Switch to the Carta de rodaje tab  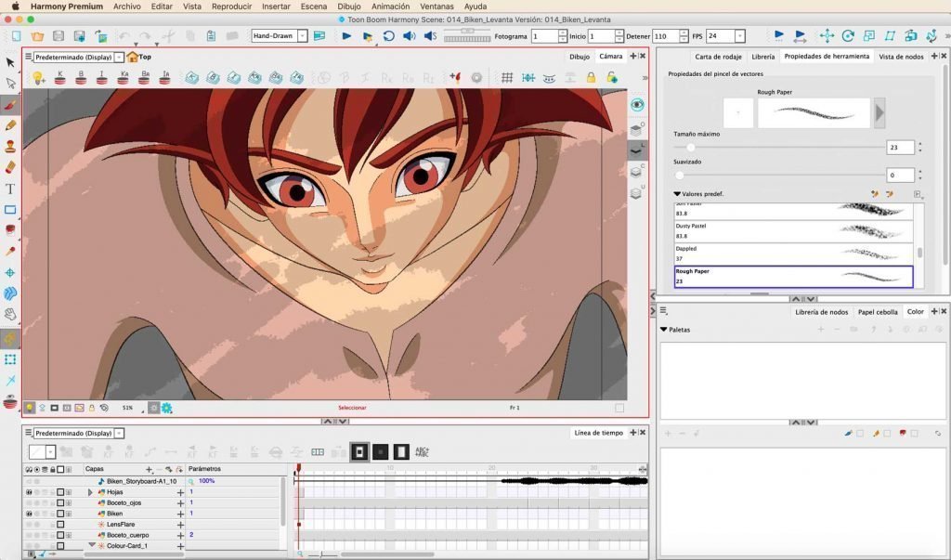[718, 57]
